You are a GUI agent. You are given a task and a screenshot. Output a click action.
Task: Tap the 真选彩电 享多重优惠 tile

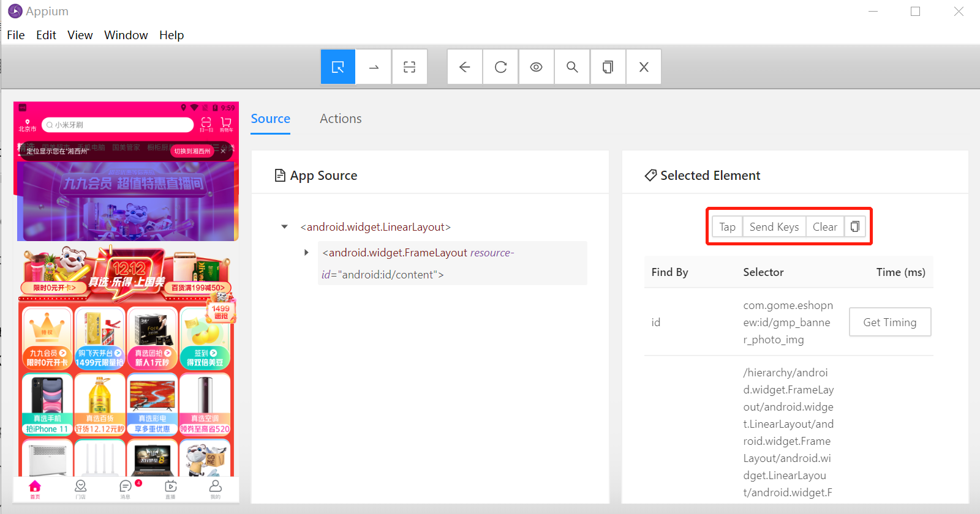[x=153, y=404]
